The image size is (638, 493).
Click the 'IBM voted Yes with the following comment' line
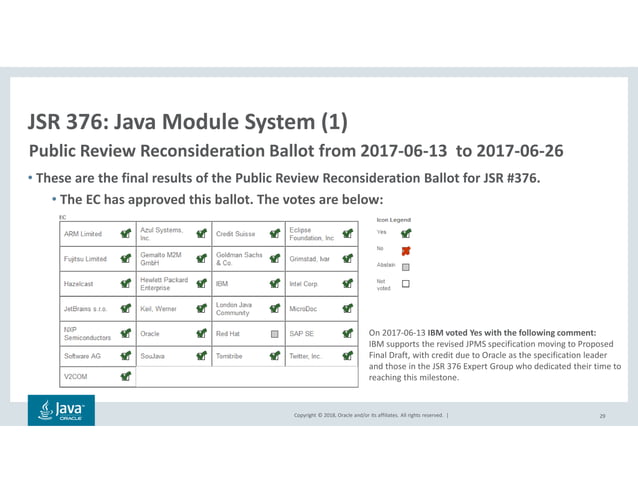pyautogui.click(x=482, y=332)
